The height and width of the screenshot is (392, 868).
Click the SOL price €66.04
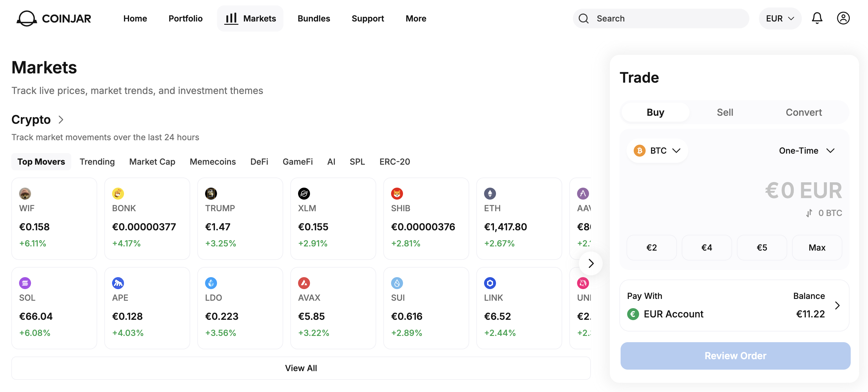(x=36, y=317)
